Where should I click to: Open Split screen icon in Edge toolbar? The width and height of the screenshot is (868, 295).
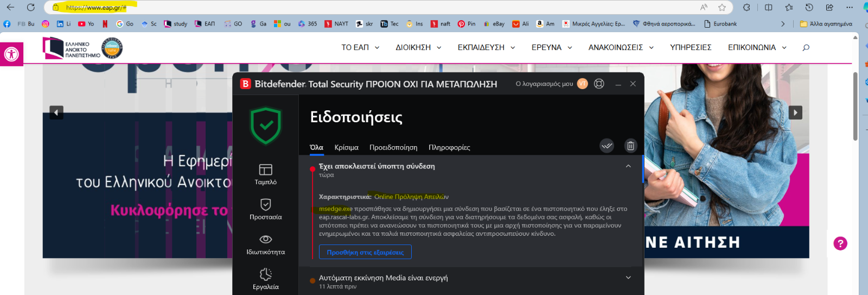coord(768,7)
